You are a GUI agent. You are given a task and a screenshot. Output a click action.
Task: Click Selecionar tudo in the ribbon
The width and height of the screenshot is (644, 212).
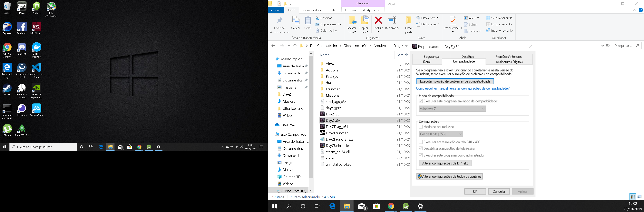click(499, 18)
